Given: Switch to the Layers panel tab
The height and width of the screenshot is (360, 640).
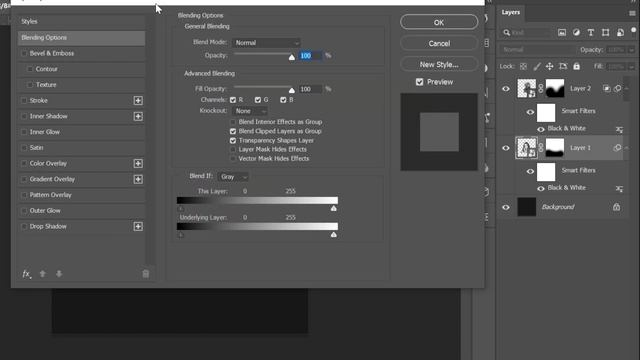Looking at the screenshot, I should 511,13.
